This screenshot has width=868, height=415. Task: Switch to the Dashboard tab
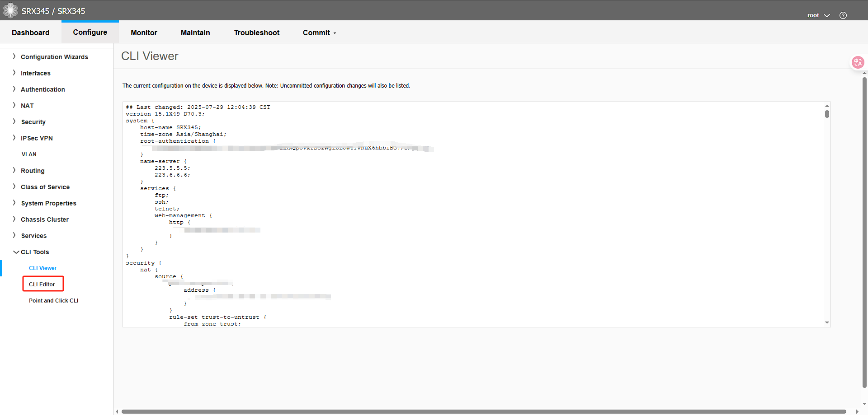[30, 33]
